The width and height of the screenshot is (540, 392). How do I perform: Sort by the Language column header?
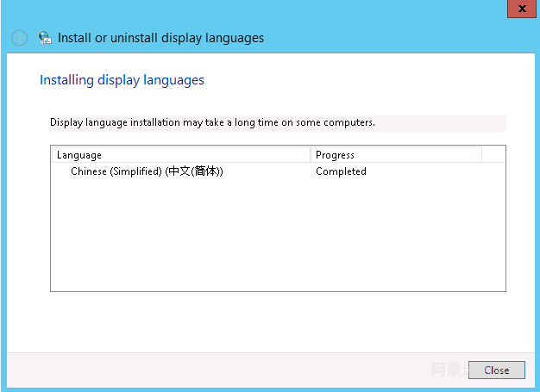tap(179, 155)
